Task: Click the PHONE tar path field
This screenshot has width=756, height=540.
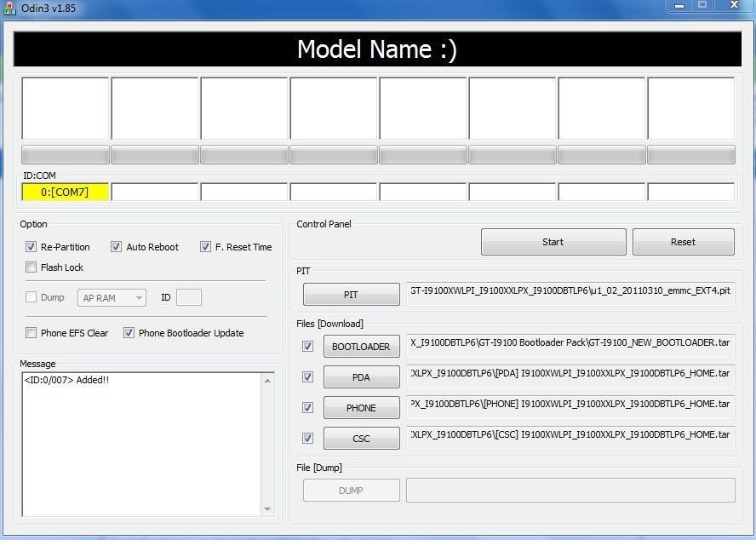Action: pyautogui.click(x=571, y=407)
